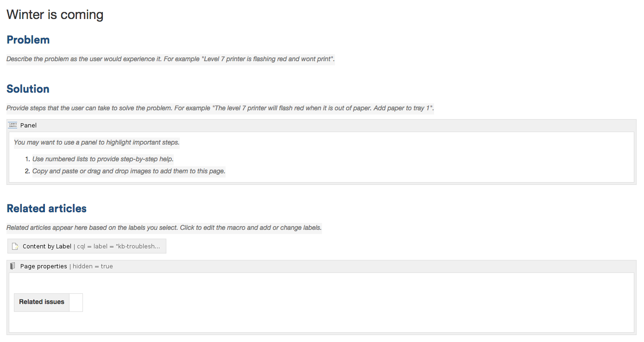Place cursor in the Related articles heading
Image resolution: width=644 pixels, height=342 pixels.
click(x=46, y=209)
